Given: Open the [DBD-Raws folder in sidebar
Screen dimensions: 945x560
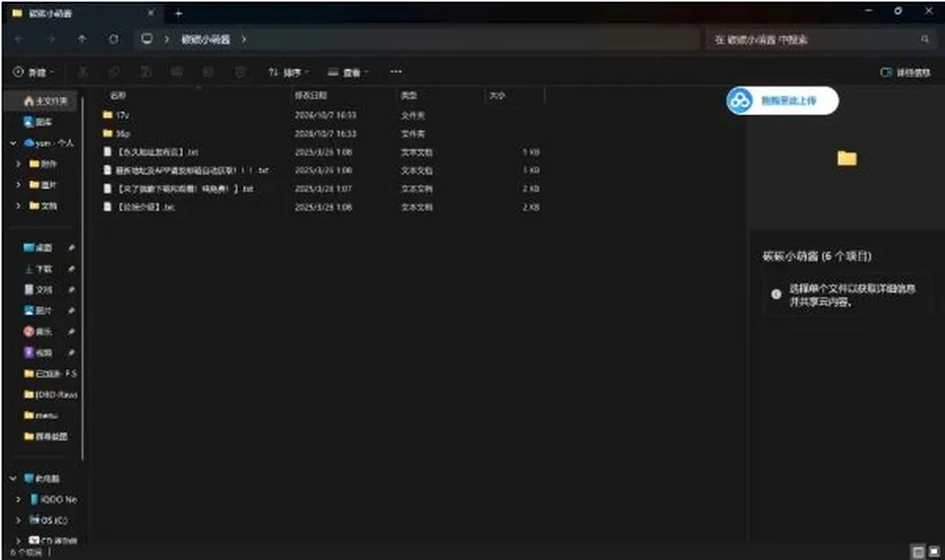Looking at the screenshot, I should pos(50,395).
